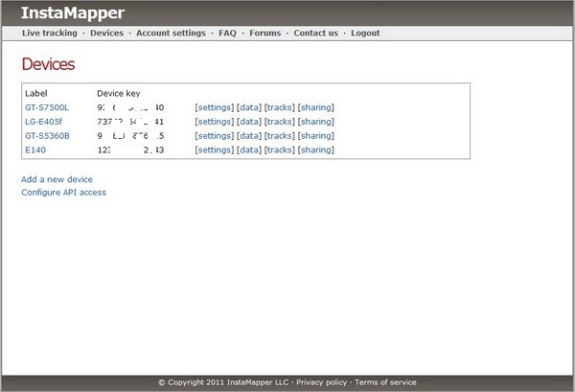Select the device key of GT-S5360B
575x392 pixels.
(x=130, y=136)
